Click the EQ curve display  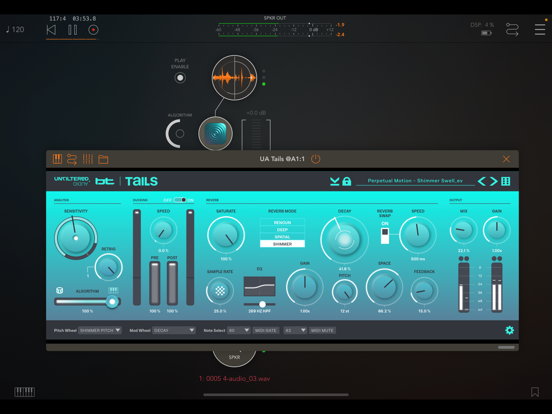coord(259,286)
